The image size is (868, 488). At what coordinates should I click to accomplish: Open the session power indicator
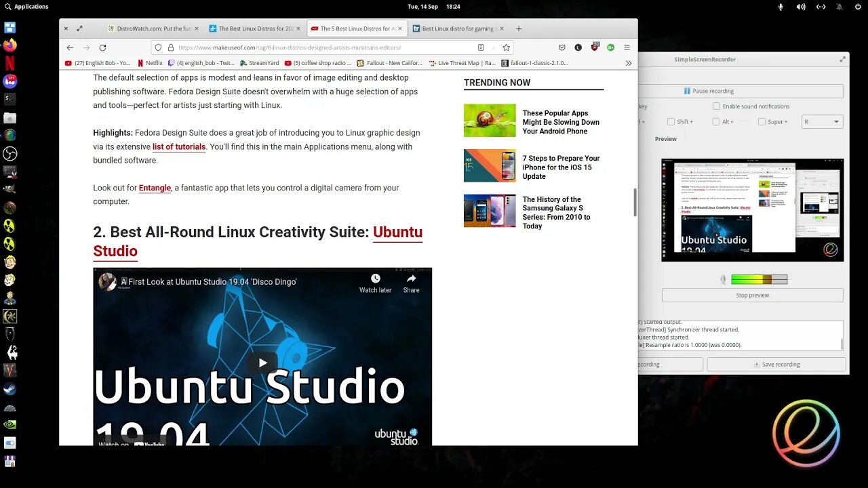(x=857, y=7)
